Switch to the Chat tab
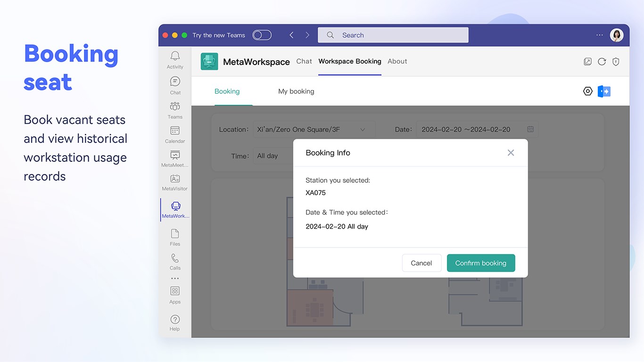644x362 pixels. [x=304, y=61]
